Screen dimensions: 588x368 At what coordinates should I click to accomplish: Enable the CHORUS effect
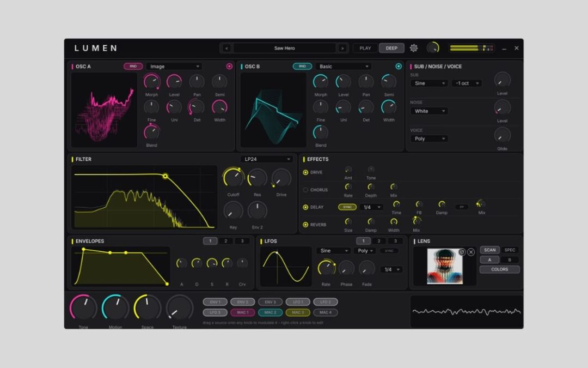[305, 190]
